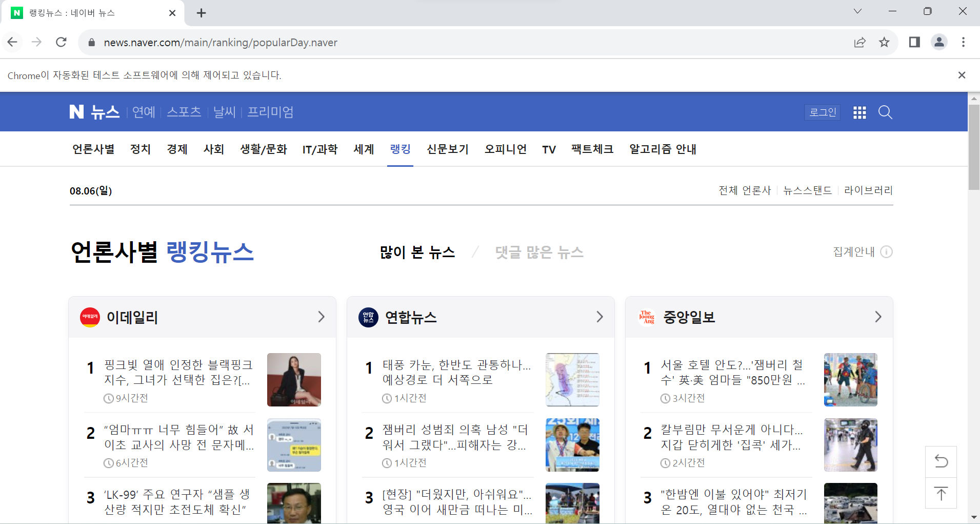Open the 세계 section
The width and height of the screenshot is (980, 524).
(x=364, y=149)
